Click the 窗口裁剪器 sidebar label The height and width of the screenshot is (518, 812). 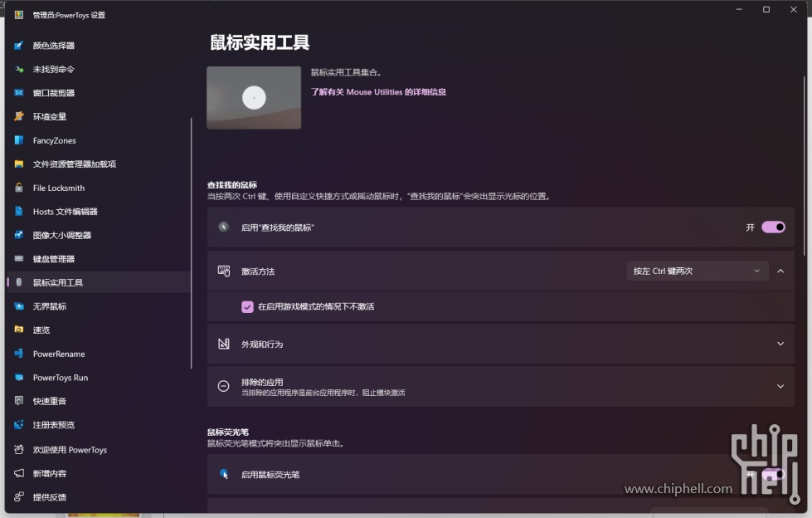pos(54,93)
